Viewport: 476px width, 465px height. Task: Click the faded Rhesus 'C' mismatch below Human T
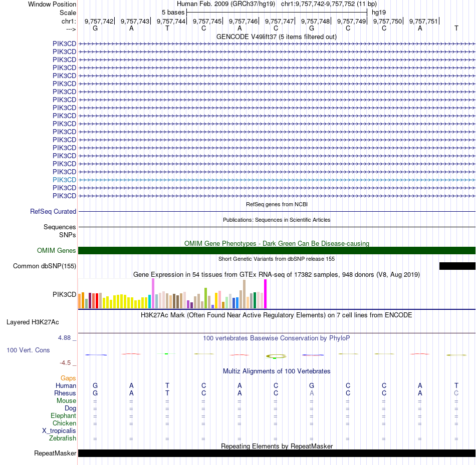tap(456, 393)
